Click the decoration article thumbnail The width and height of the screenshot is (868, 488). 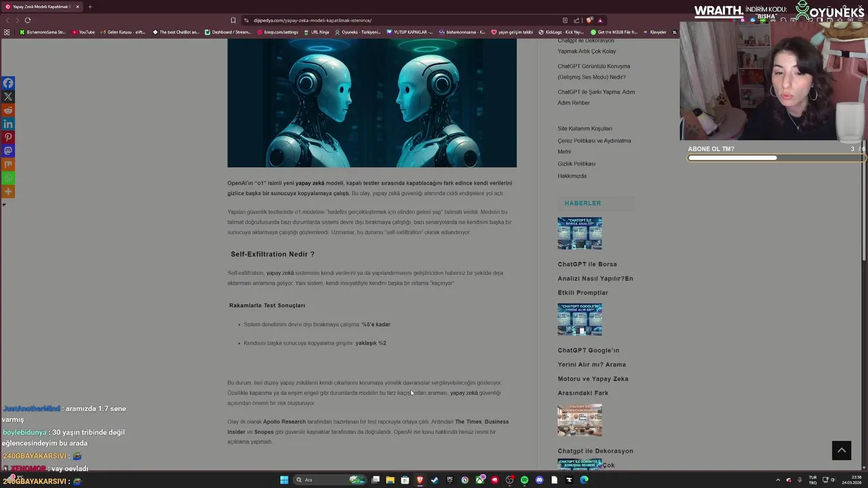580,420
